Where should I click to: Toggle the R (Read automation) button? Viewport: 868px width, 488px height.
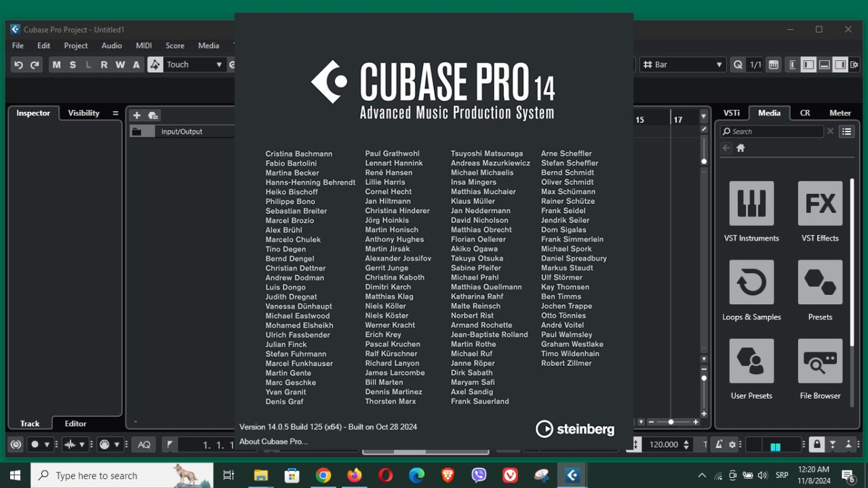(x=104, y=64)
